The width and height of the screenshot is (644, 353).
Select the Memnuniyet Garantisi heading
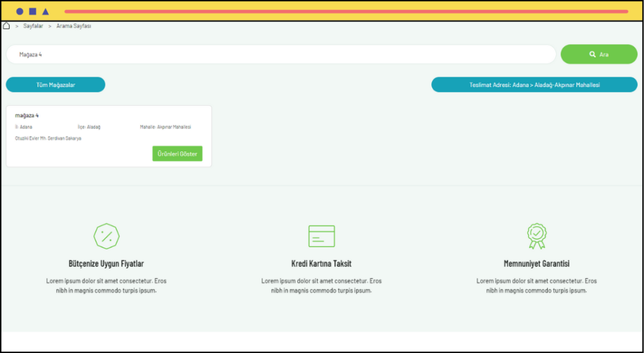point(536,264)
